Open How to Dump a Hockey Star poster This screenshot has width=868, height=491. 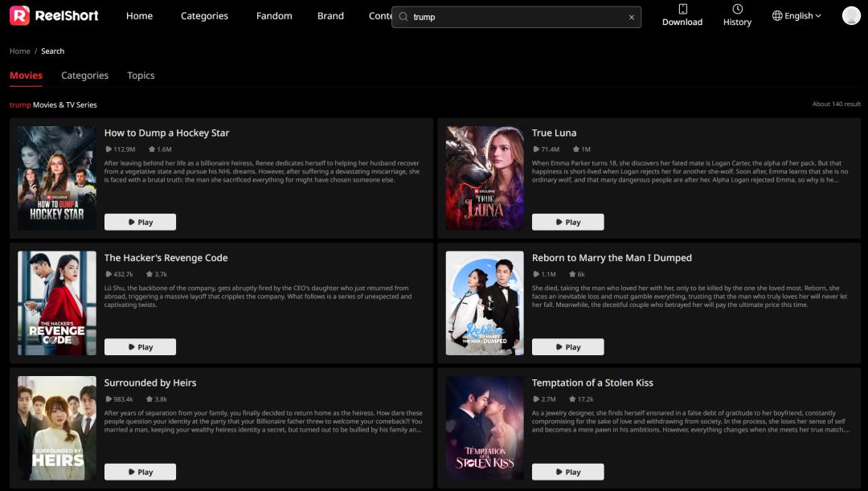pos(57,178)
